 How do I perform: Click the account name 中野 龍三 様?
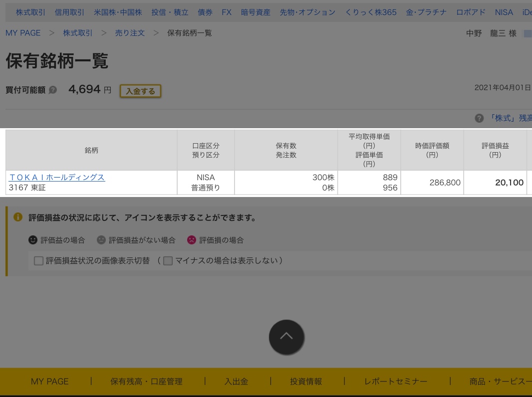tap(491, 33)
